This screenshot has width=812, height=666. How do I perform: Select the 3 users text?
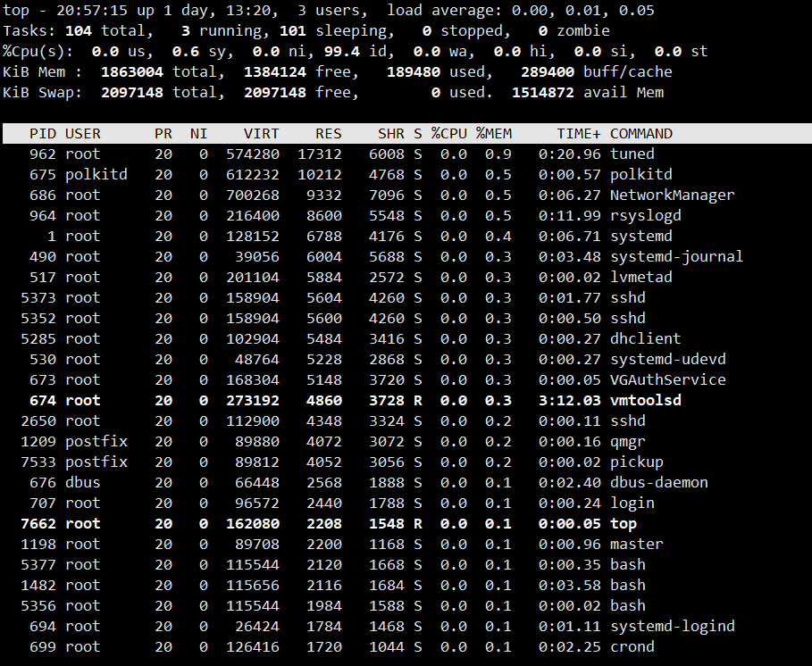[331, 11]
